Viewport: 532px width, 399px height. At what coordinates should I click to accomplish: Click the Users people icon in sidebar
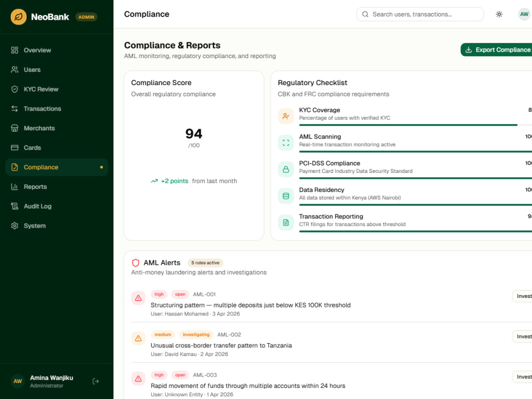[x=14, y=70]
